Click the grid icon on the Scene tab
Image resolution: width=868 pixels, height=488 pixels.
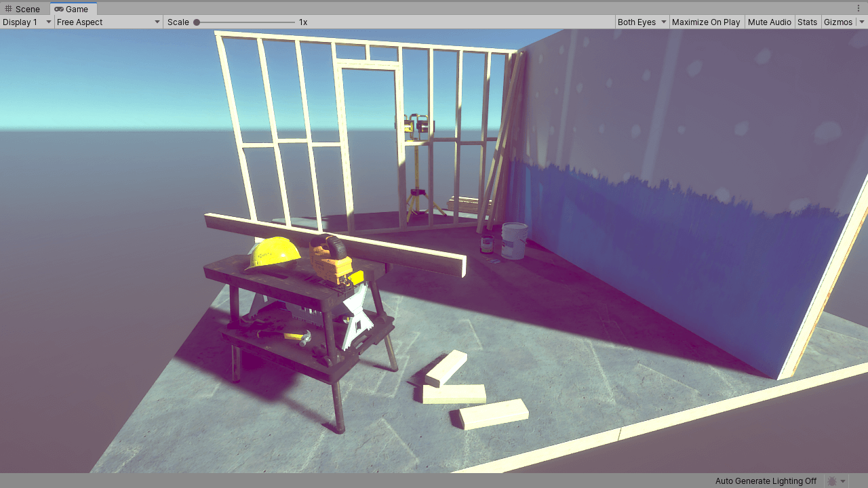click(9, 9)
